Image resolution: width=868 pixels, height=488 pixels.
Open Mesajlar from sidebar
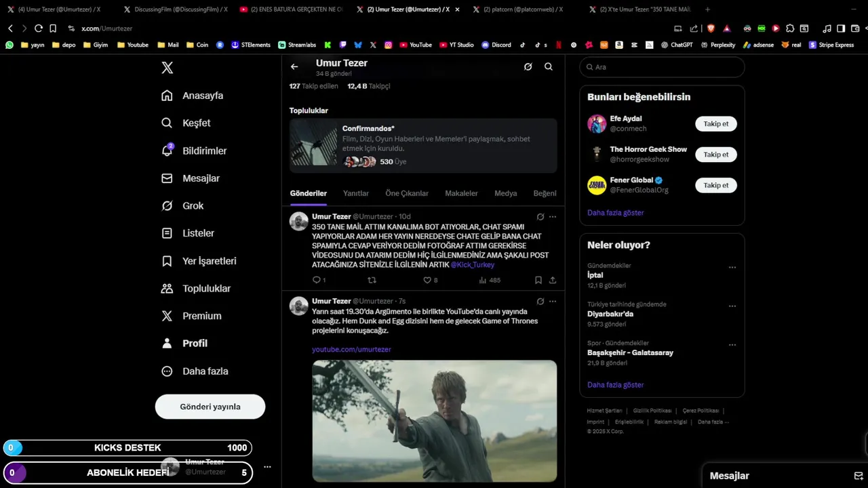point(191,178)
